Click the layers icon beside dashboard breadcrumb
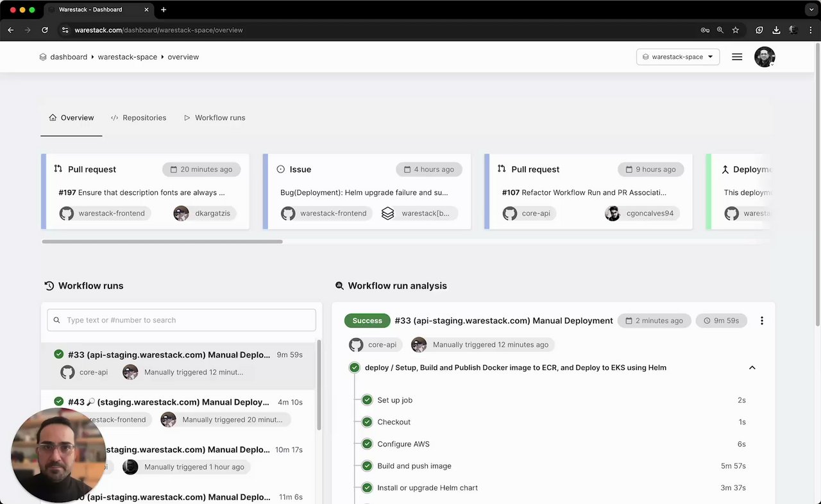 point(43,57)
